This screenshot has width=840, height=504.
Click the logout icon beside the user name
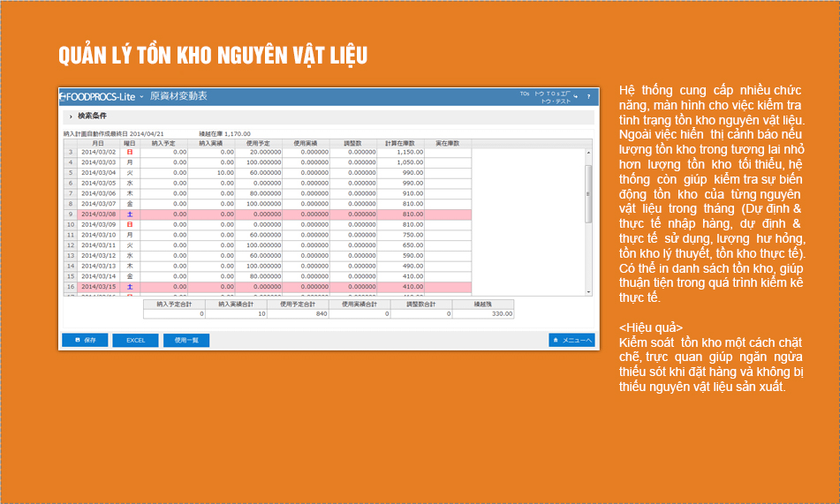click(578, 95)
